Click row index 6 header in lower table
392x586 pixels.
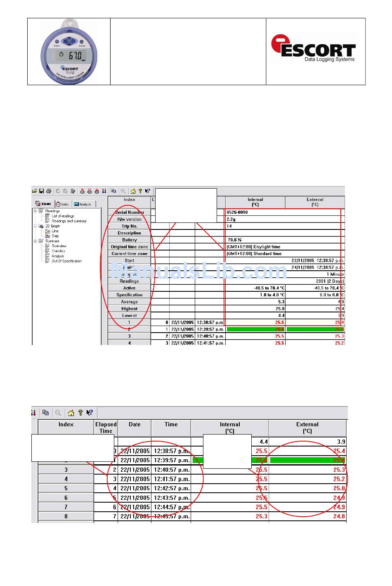point(66,498)
